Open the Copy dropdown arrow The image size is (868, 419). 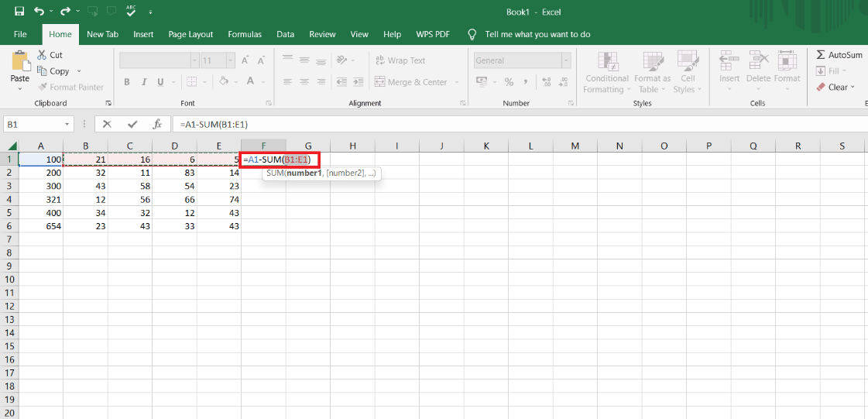click(x=79, y=70)
